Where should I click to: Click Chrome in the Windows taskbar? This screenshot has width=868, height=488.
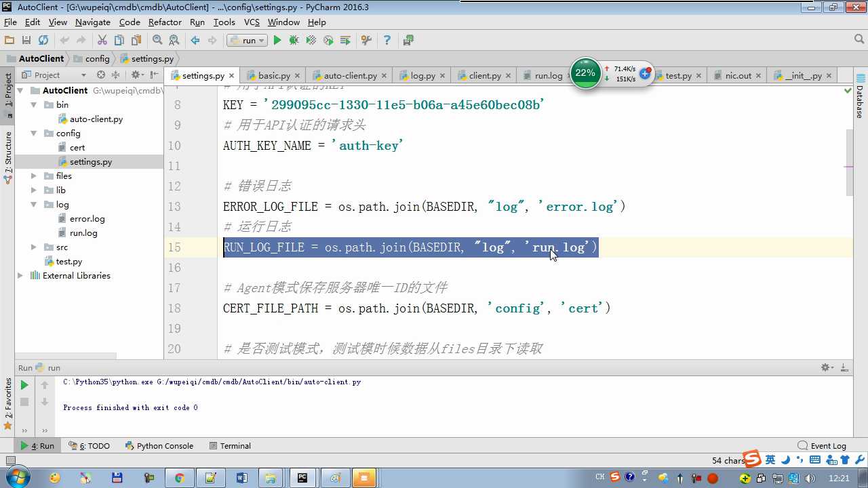click(180, 478)
